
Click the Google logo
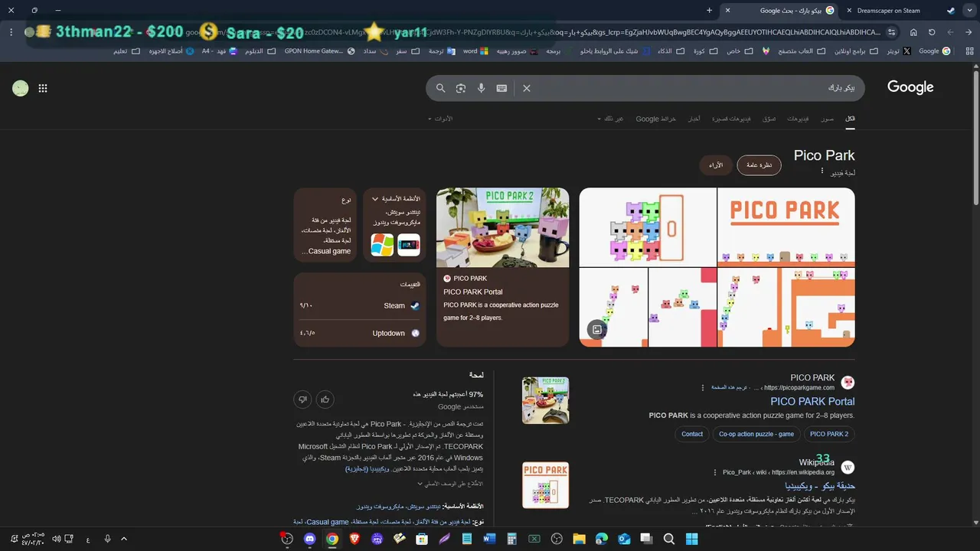[x=910, y=87]
